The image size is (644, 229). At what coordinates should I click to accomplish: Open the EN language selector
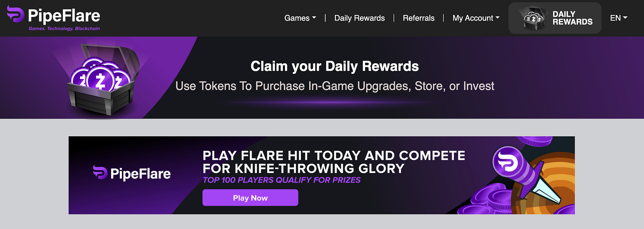click(x=619, y=18)
